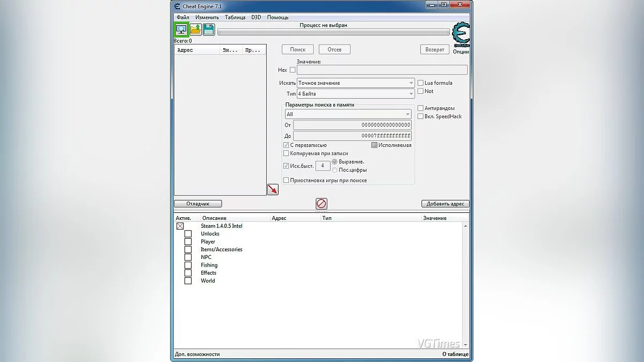This screenshot has height=362, width=644.
Task: Click the Cheat Engine logo options icon
Action: (460, 35)
